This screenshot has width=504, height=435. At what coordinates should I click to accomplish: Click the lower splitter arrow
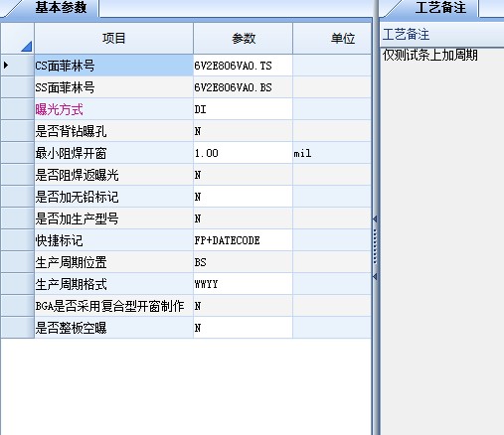(x=375, y=276)
